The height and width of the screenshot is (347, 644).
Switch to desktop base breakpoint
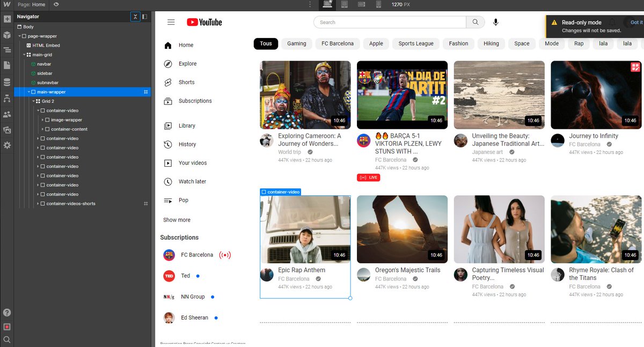coord(327,4)
